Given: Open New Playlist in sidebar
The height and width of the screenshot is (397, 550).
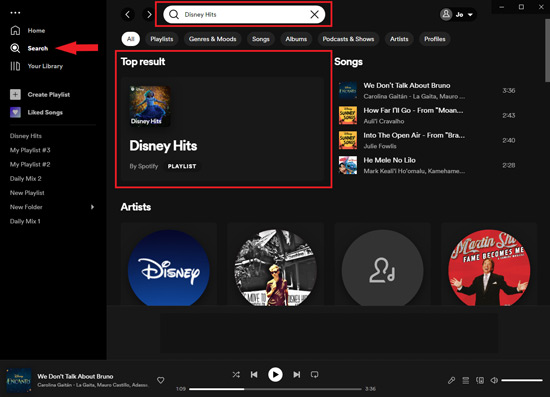Looking at the screenshot, I should tap(27, 193).
